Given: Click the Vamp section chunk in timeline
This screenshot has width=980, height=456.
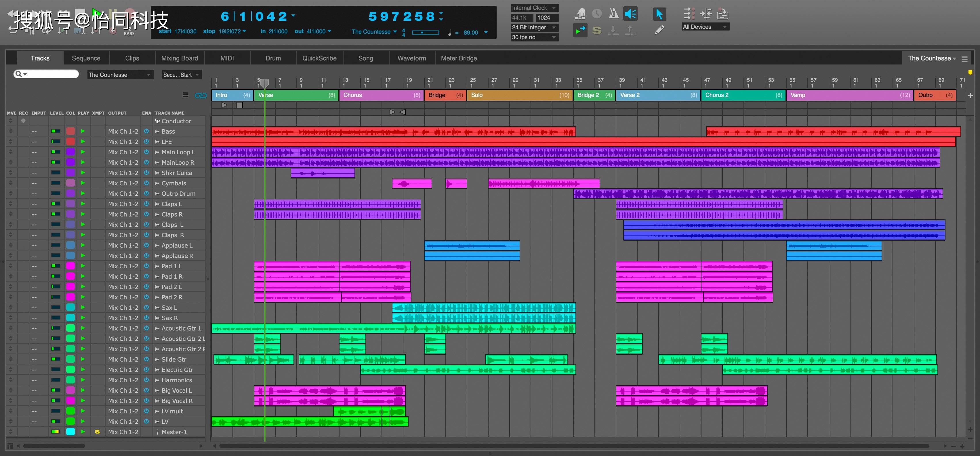Looking at the screenshot, I should (849, 95).
